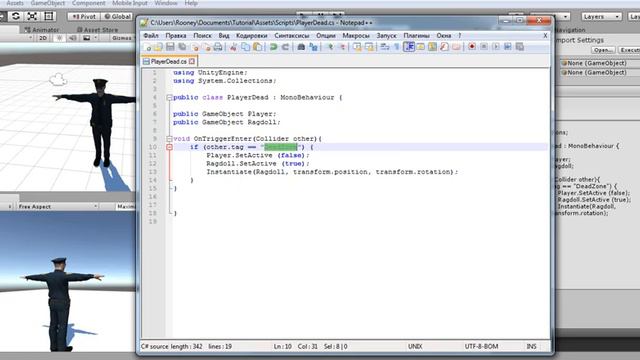The height and width of the screenshot is (360, 640).
Task: Click the Stop Recording macro icon
Action: click(x=484, y=47)
